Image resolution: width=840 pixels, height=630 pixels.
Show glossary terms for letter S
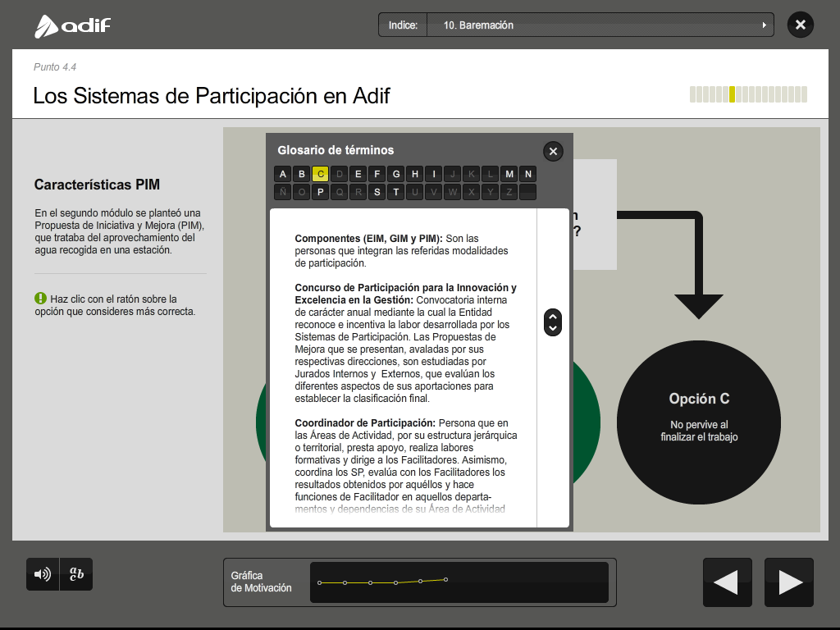(x=377, y=192)
